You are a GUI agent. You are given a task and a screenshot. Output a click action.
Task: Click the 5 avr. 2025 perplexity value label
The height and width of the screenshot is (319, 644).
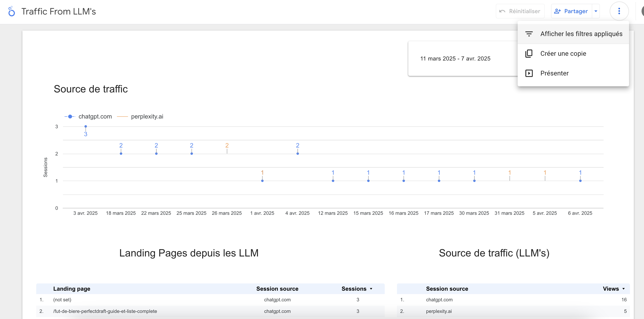pos(545,173)
